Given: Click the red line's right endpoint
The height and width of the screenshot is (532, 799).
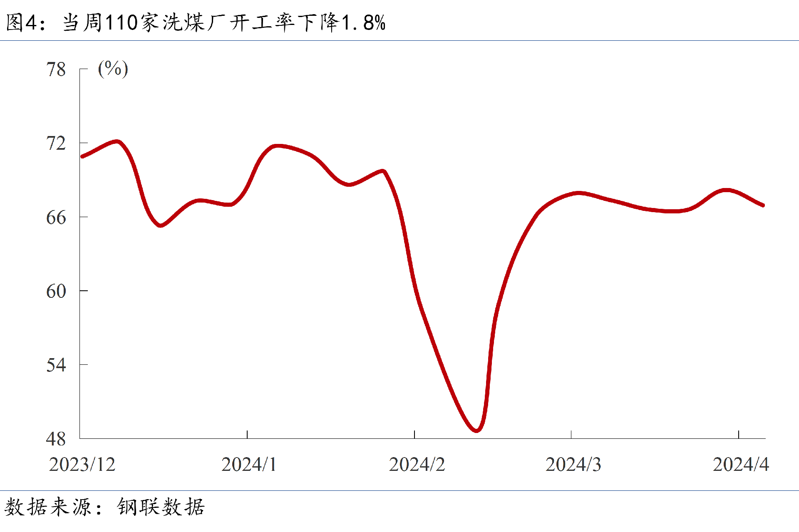Looking at the screenshot, I should (763, 205).
